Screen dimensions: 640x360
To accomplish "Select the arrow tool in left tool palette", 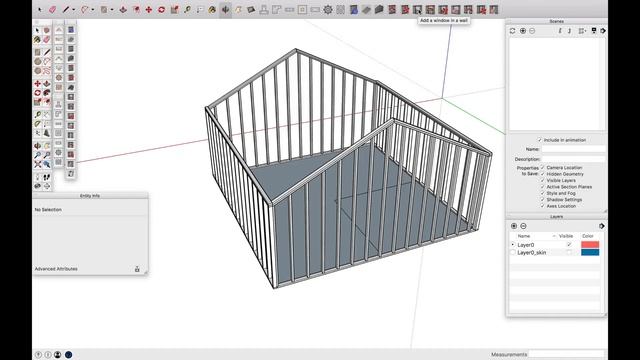I will pyautogui.click(x=38, y=30).
